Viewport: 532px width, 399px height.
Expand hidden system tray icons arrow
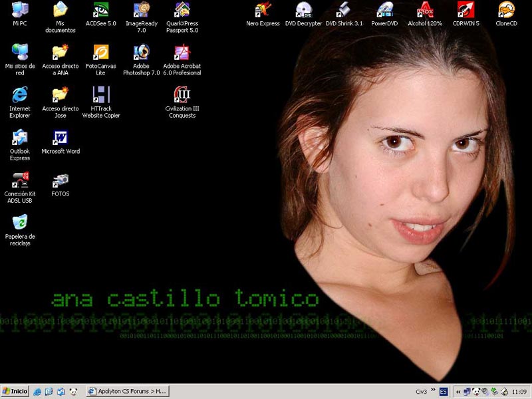click(458, 392)
